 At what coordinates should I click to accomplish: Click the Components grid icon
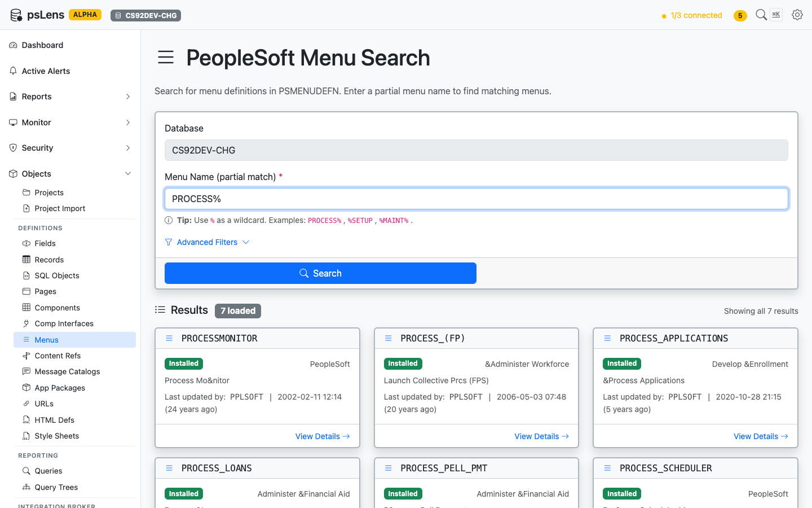coord(27,308)
